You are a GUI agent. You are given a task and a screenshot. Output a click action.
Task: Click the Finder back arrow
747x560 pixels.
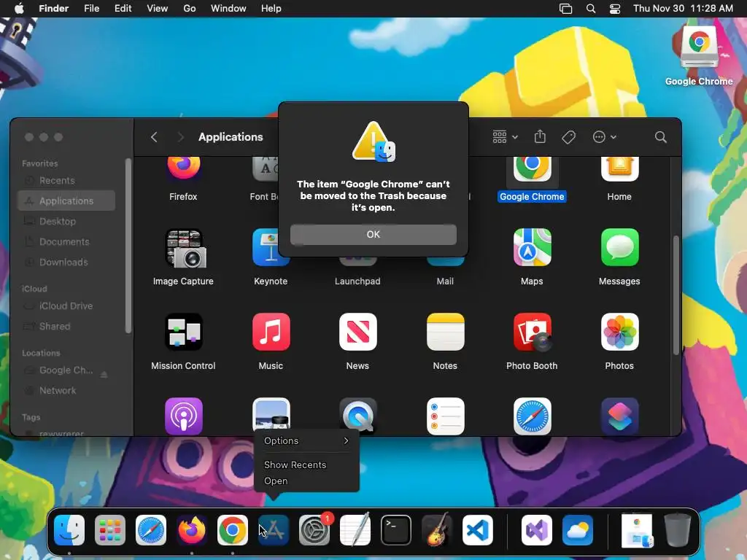point(153,137)
